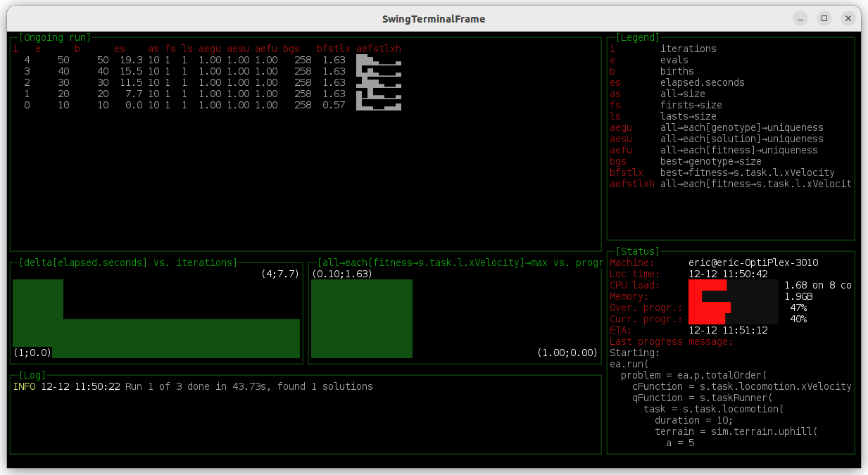This screenshot has height=475, width=868.
Task: Click 'firsts→size' in the Legend
Action: (x=691, y=105)
